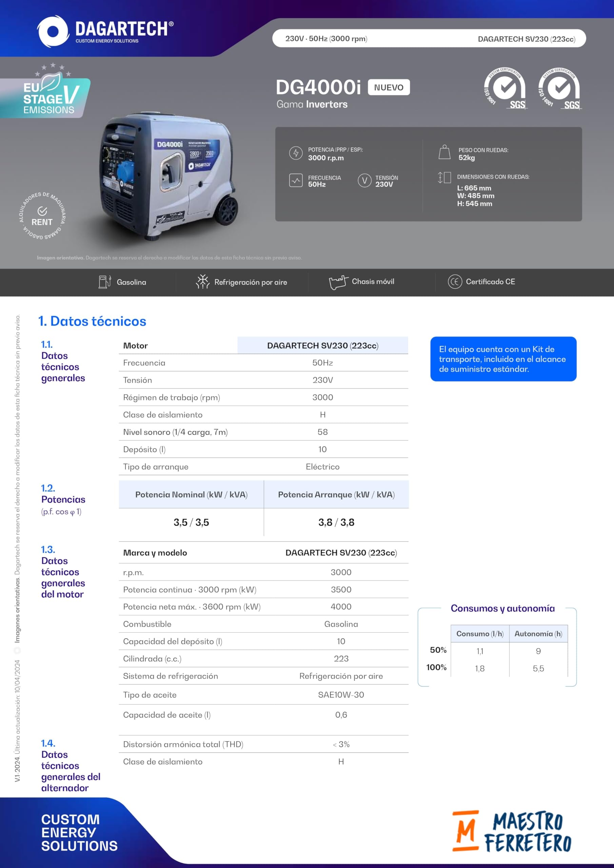Click 'Gama Inverters' subtitle
614x868 pixels.
(x=312, y=104)
